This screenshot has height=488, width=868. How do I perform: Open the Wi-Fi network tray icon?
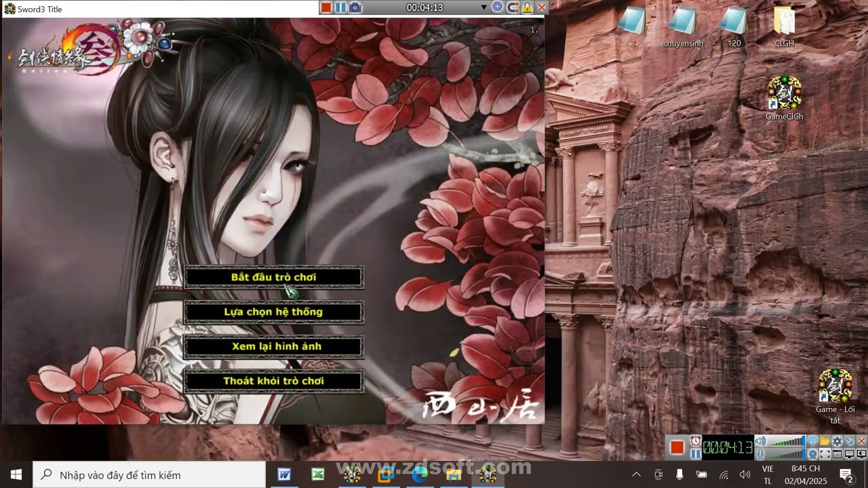click(x=724, y=474)
